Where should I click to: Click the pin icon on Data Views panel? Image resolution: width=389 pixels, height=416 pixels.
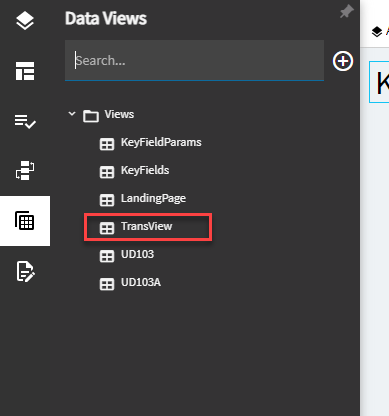click(347, 12)
